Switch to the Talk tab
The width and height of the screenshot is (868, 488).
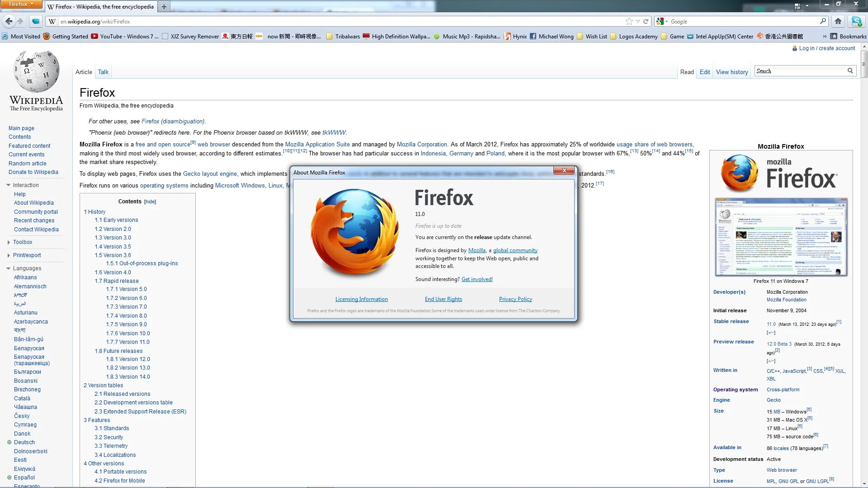pyautogui.click(x=103, y=72)
